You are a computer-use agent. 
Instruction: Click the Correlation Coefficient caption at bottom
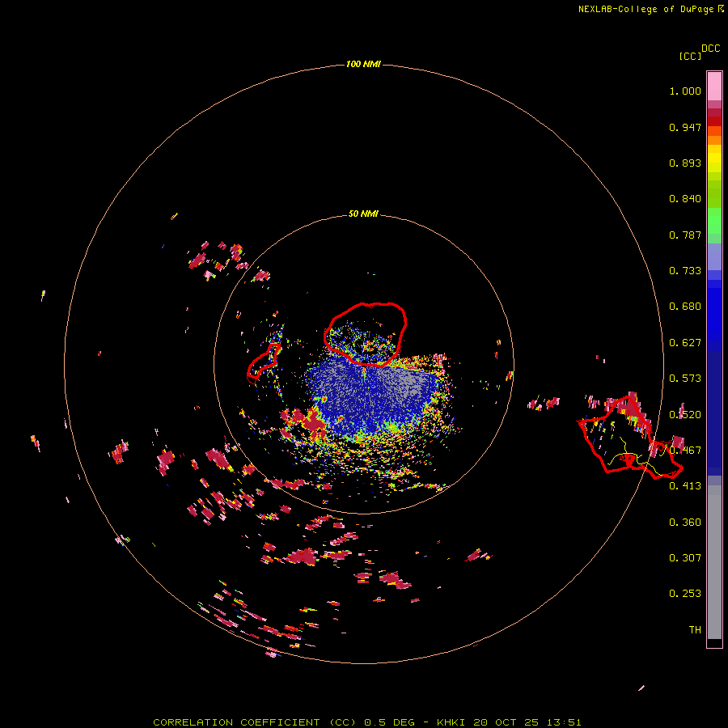click(x=367, y=722)
